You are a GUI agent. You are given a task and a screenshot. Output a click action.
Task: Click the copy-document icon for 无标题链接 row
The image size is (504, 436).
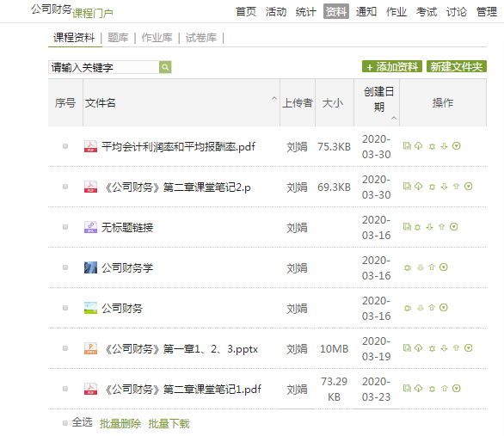(x=408, y=227)
